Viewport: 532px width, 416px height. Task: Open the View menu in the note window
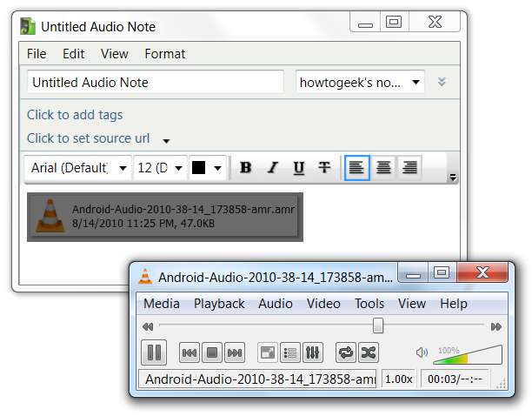pos(115,54)
